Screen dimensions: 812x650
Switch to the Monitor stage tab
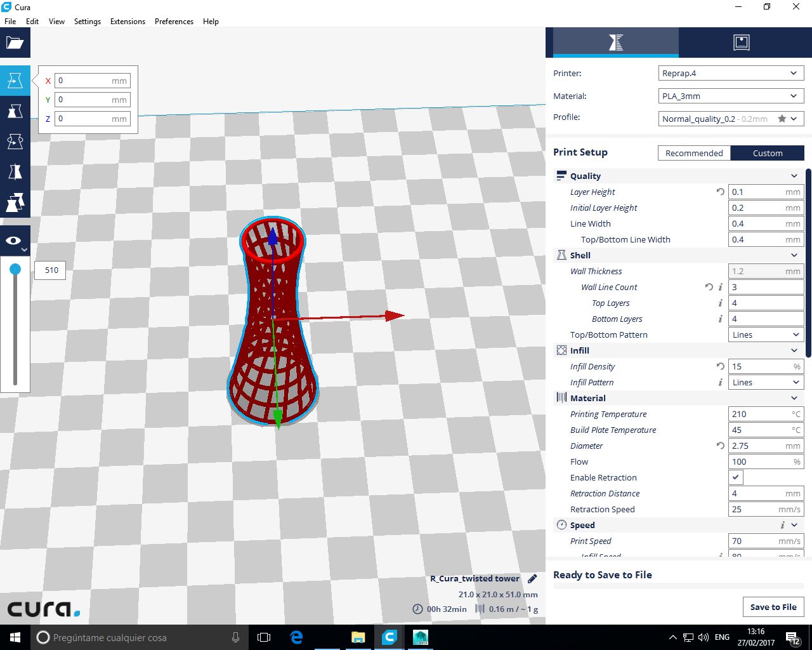tap(741, 43)
